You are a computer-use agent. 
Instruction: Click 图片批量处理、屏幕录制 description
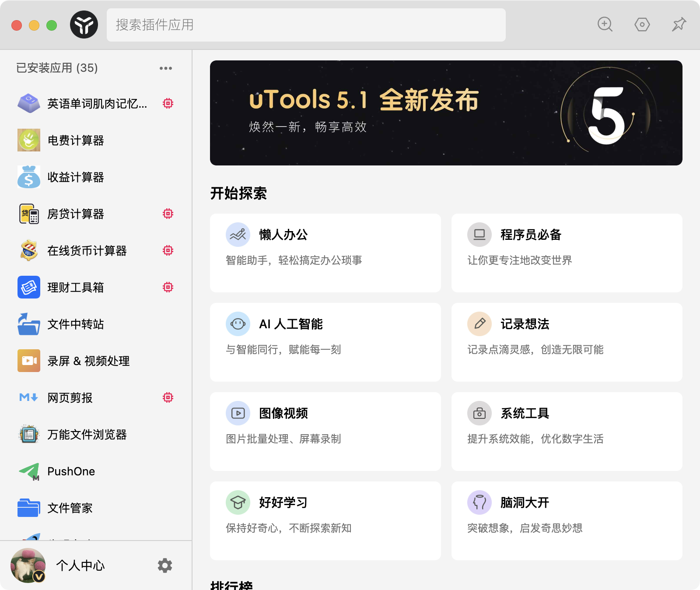tap(283, 439)
